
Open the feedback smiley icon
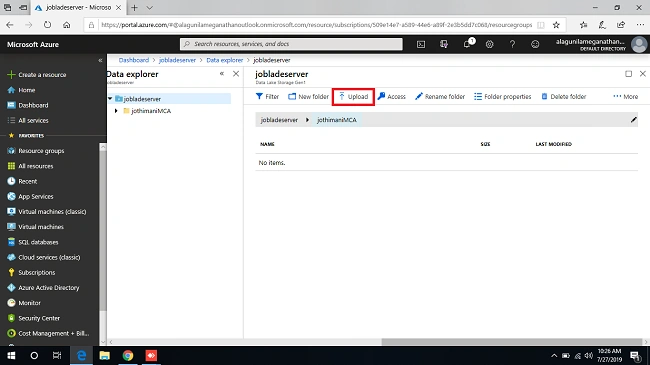pyautogui.click(x=535, y=44)
